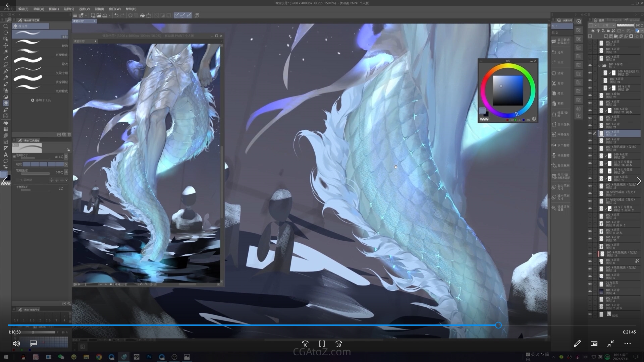The height and width of the screenshot is (362, 644).
Task: Pause the video with the pause button
Action: (x=322, y=344)
